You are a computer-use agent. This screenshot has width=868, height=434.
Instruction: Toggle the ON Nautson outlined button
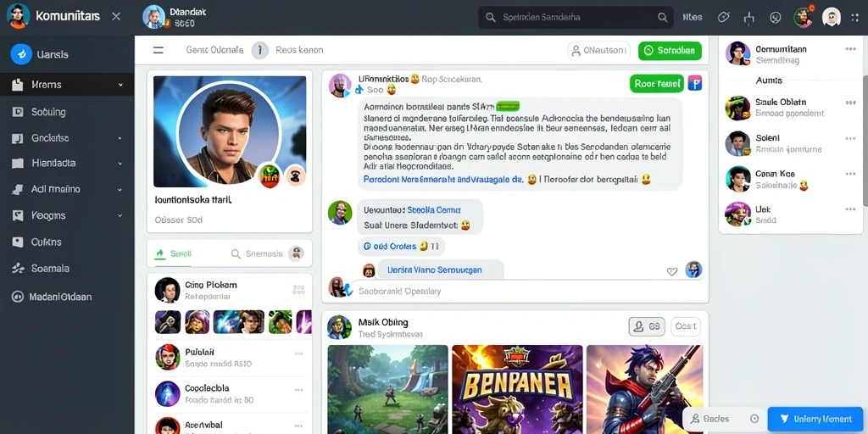click(x=599, y=50)
